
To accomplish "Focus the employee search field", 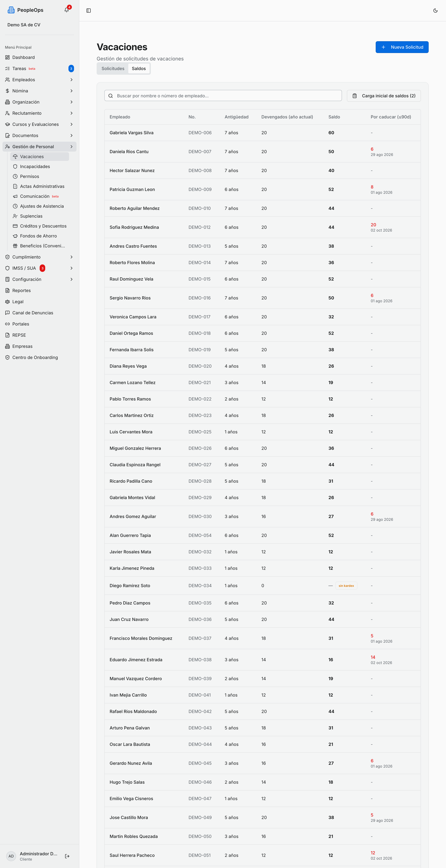I will tap(223, 96).
